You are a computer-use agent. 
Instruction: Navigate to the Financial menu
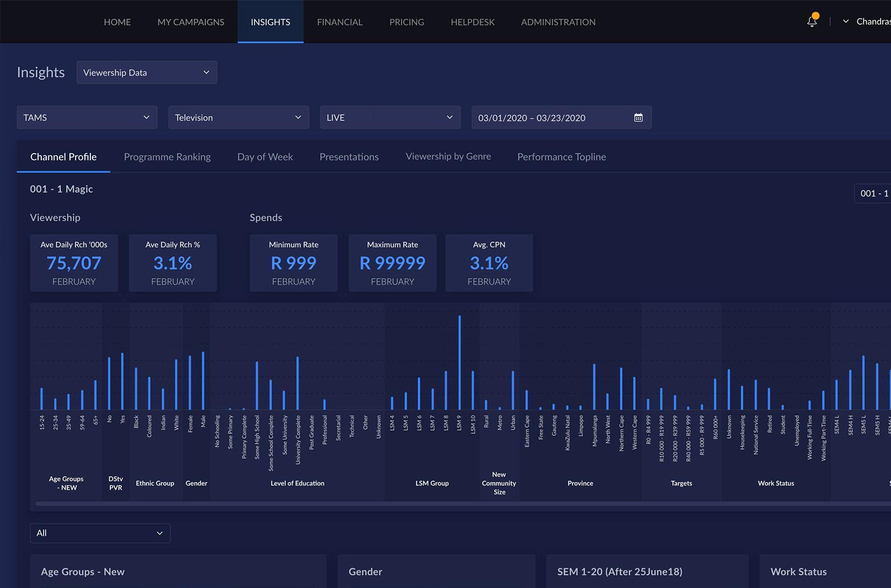[339, 21]
